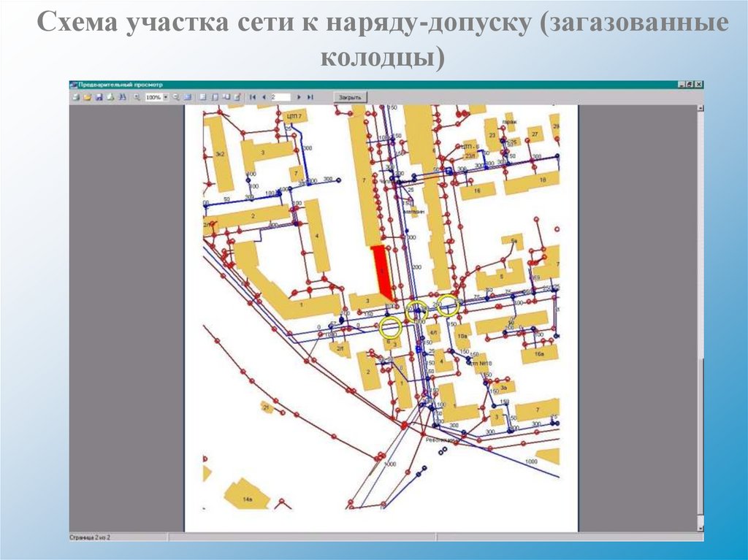The height and width of the screenshot is (560, 748).
Task: Open a file with the folder icon
Action: [x=87, y=97]
